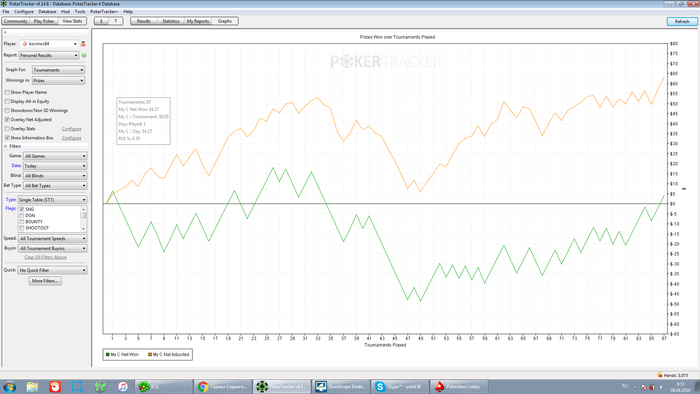The width and height of the screenshot is (700, 394).
Task: Switch to Chrome taskbar window
Action: 223,386
